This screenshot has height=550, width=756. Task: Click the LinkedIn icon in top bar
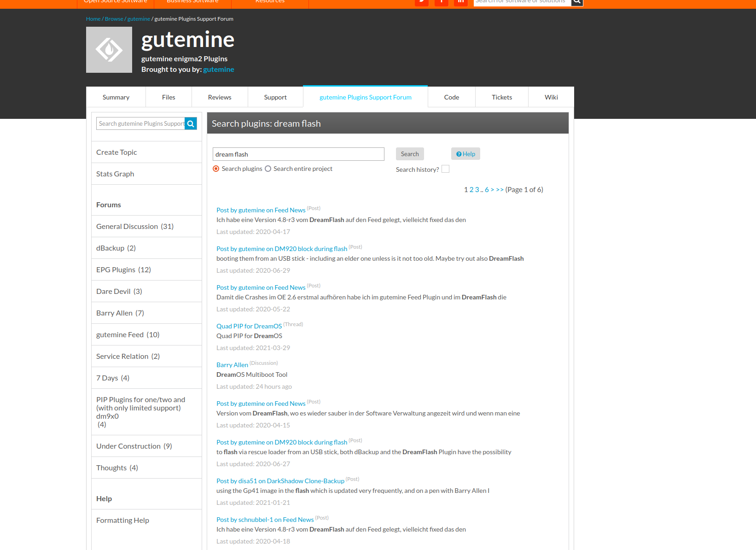tap(460, 2)
